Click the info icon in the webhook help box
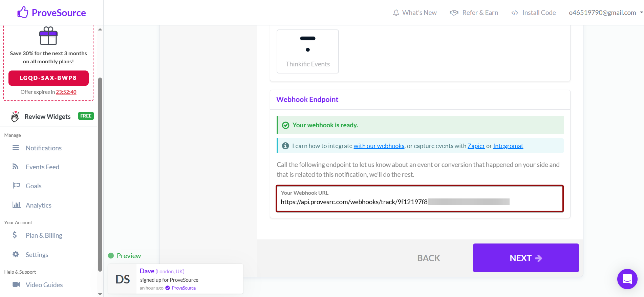Viewport: 644px width, 297px height. 285,146
